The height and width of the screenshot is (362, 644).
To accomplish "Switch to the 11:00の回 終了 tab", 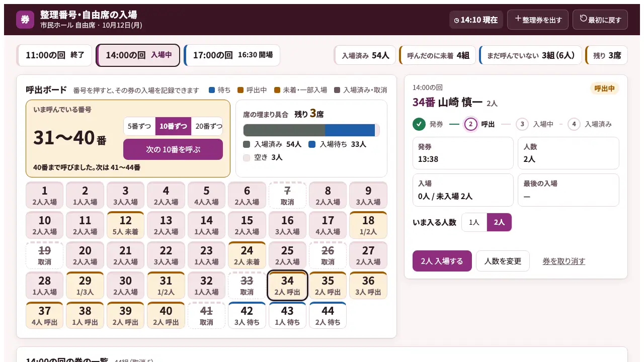I will (x=54, y=55).
